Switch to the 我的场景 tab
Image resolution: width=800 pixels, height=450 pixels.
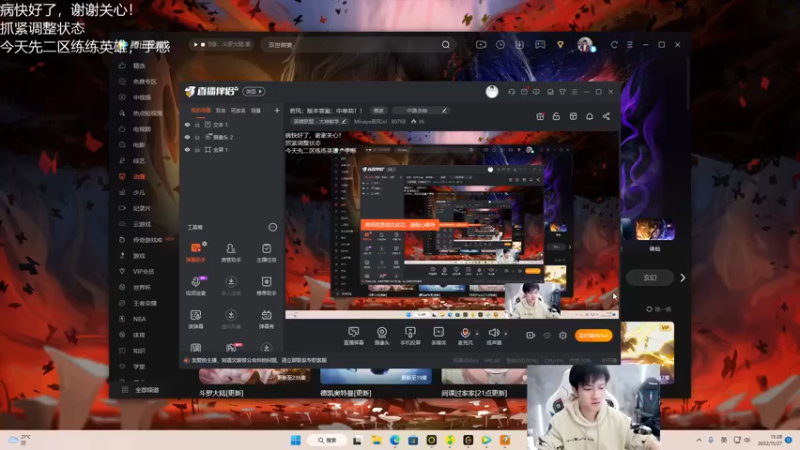click(x=201, y=110)
